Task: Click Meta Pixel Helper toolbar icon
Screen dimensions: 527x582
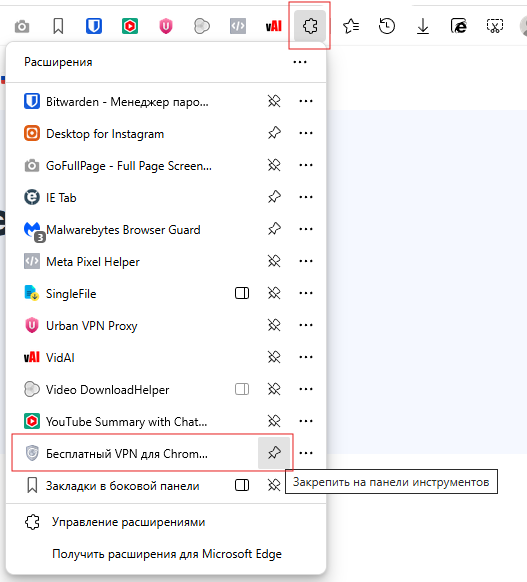Action: point(238,26)
